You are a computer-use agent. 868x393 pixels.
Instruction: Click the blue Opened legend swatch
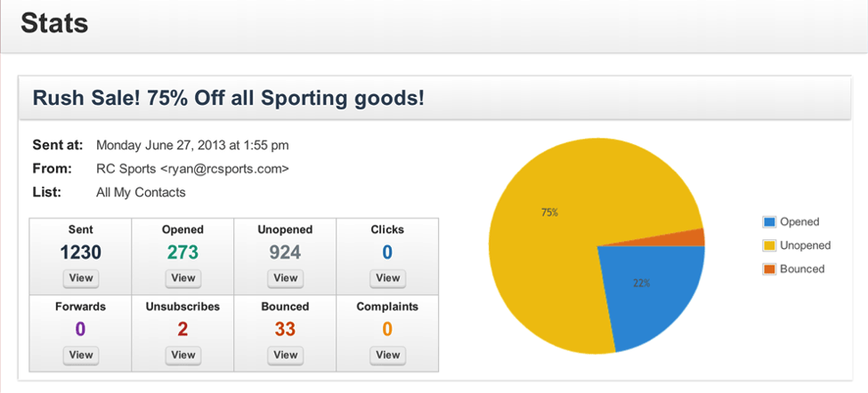click(769, 222)
